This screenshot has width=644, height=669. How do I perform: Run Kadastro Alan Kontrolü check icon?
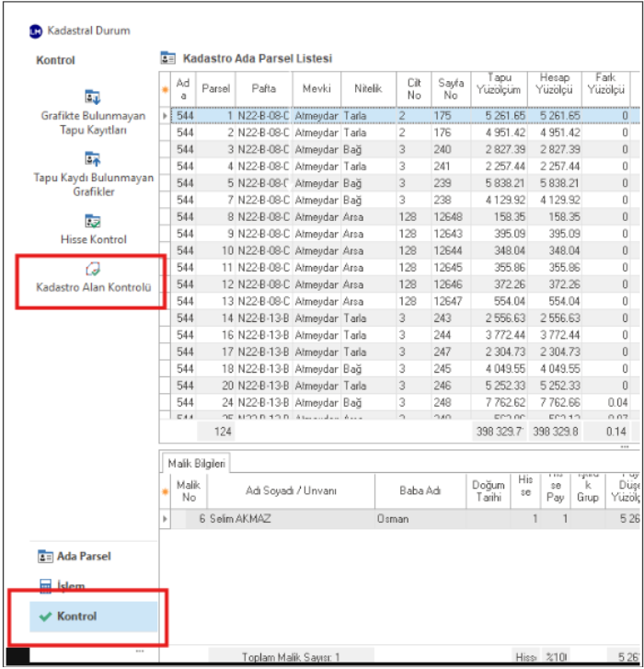[93, 268]
